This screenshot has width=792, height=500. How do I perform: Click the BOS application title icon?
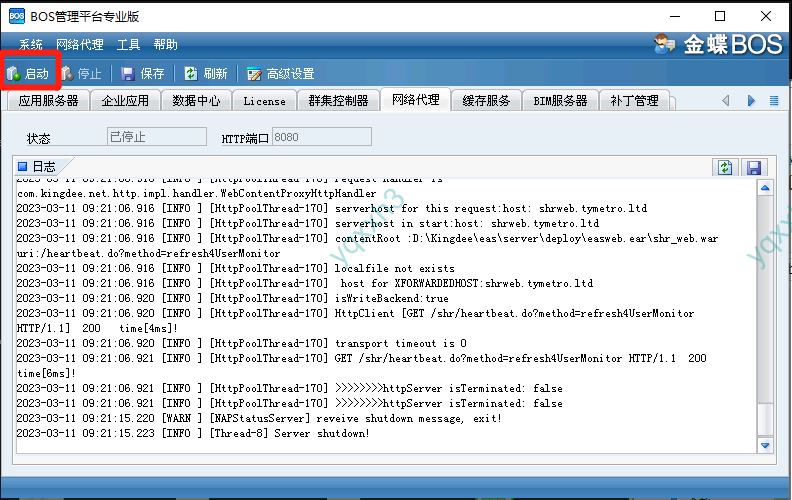click(17, 16)
